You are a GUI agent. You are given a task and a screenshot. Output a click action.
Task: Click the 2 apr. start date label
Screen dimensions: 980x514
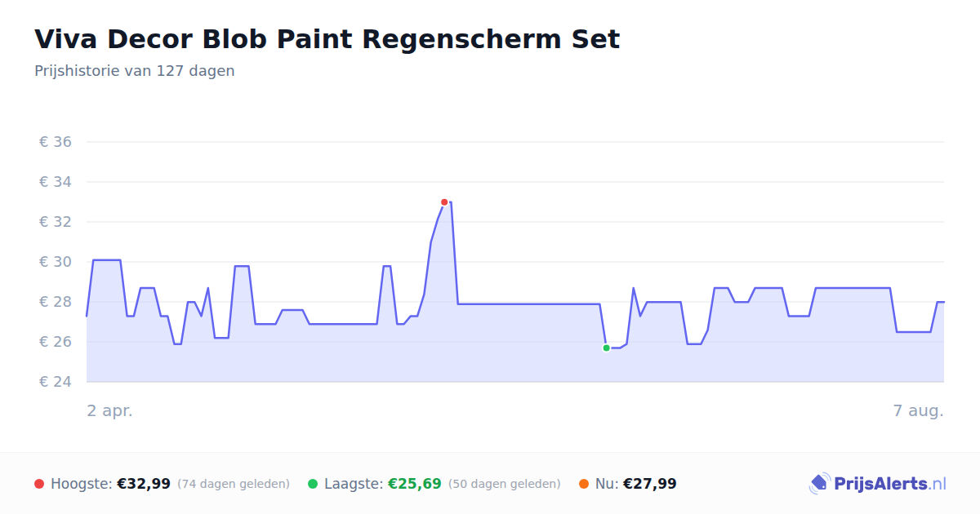[x=110, y=410]
